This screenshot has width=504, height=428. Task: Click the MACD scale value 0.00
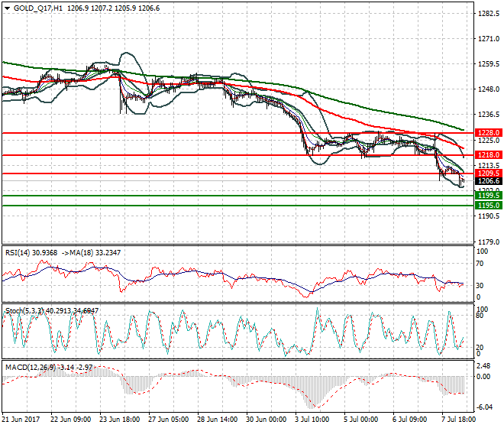tap(484, 377)
